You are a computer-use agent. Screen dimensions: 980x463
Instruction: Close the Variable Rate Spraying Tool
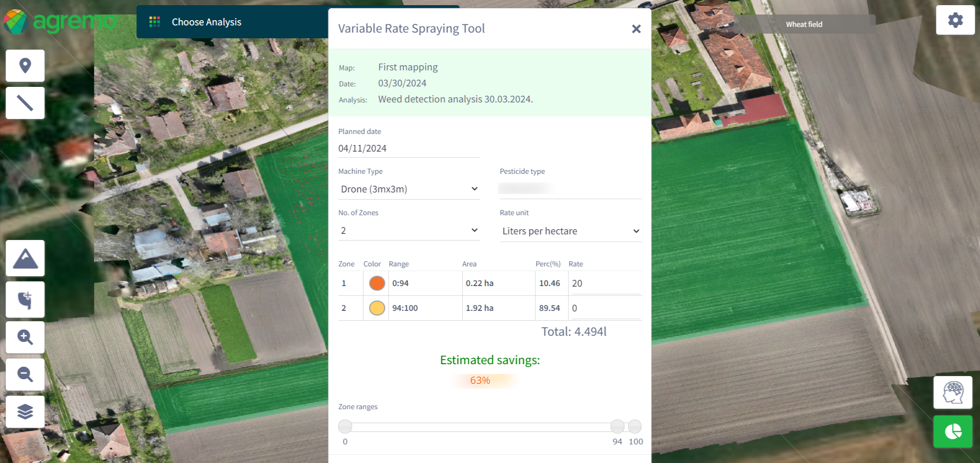(x=636, y=29)
